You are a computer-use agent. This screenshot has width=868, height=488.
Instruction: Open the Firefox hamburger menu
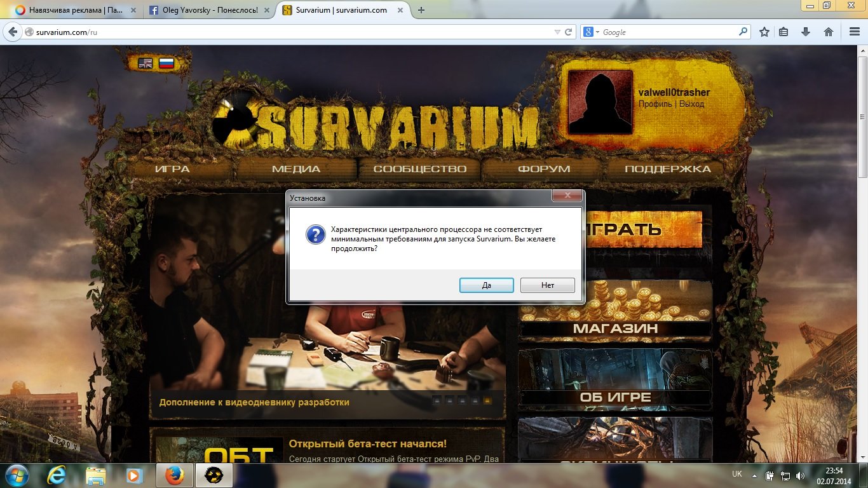(x=855, y=32)
